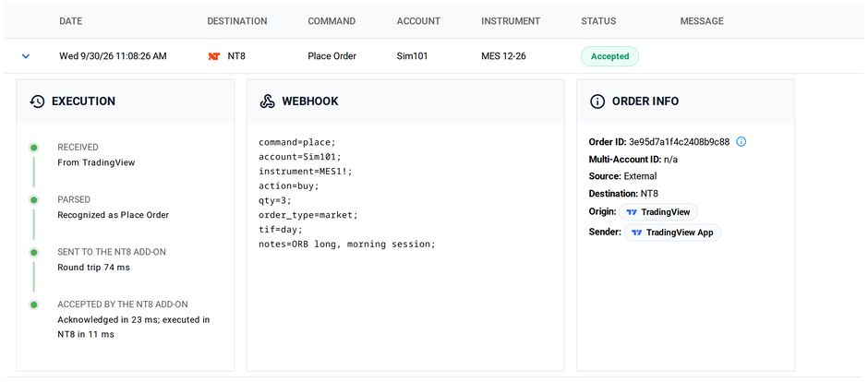Sort by the Destination column header
This screenshot has width=868, height=382.
point(237,21)
